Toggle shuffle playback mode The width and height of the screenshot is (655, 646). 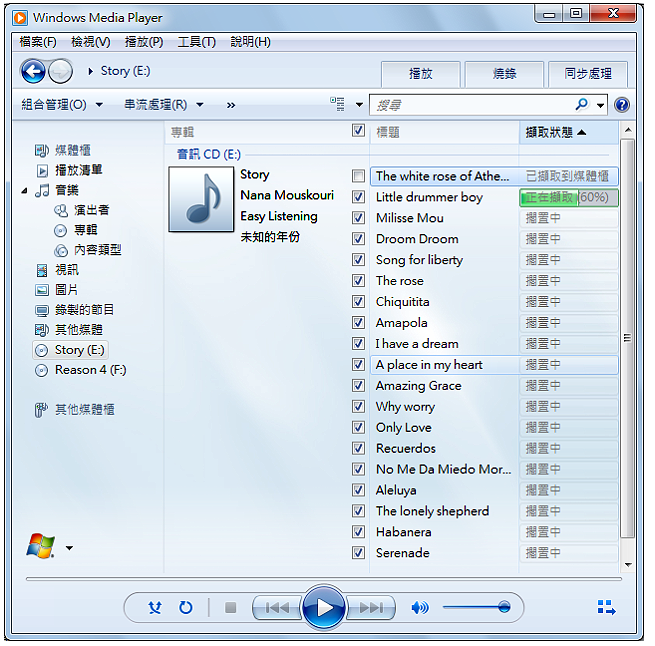pyautogui.click(x=155, y=607)
